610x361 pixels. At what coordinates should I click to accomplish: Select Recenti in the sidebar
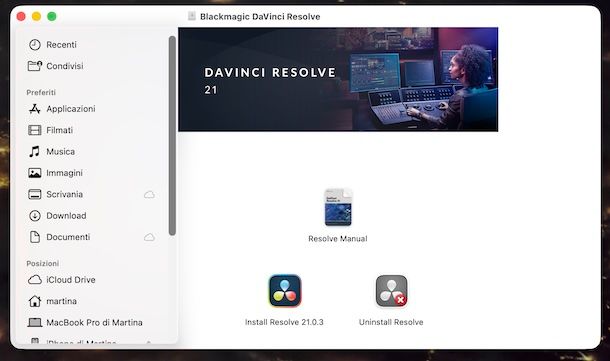tap(61, 45)
